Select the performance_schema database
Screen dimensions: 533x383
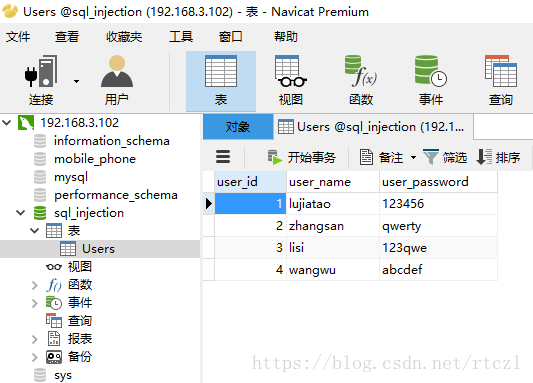coord(116,195)
